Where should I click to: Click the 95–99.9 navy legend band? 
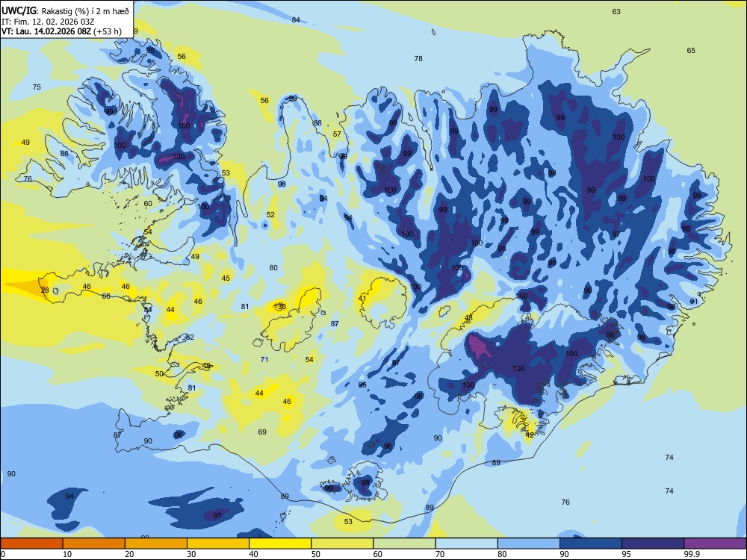(x=653, y=544)
